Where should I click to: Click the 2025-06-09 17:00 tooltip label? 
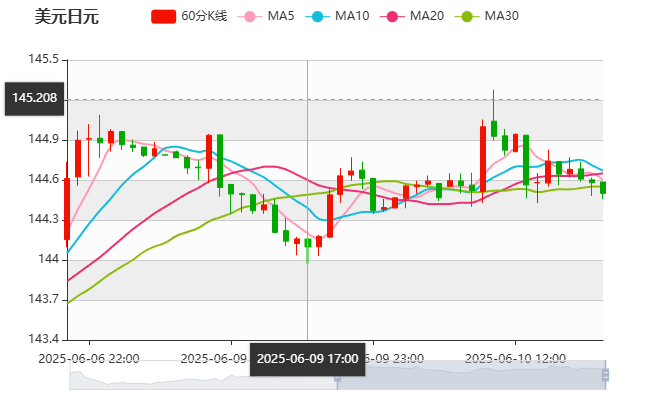pos(308,359)
